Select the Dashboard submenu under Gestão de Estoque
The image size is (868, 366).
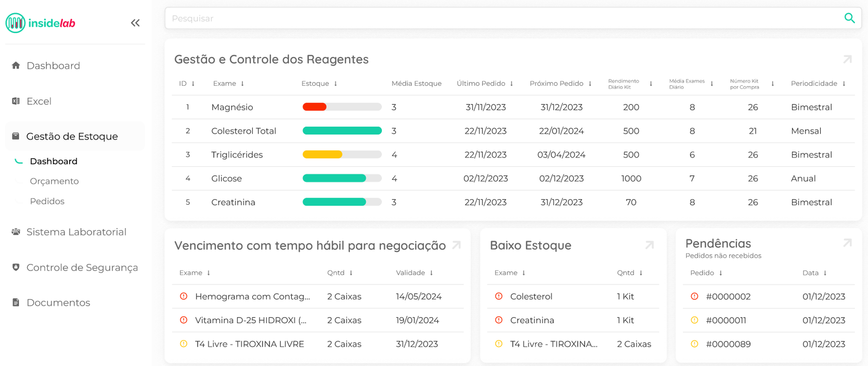(54, 161)
